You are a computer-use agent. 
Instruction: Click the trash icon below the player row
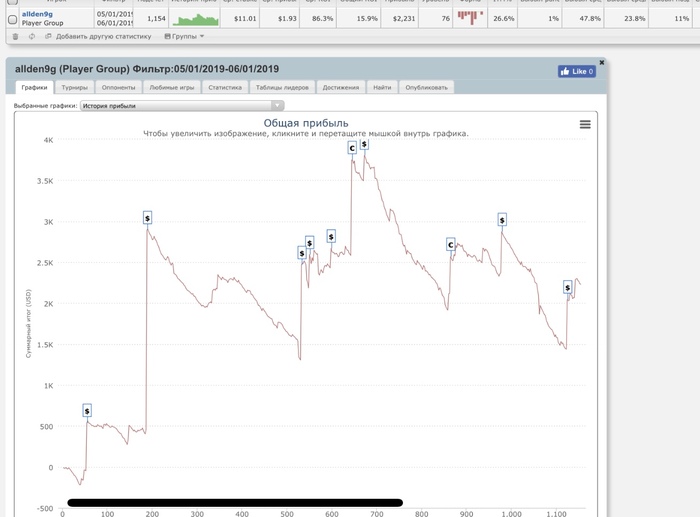coord(15,37)
